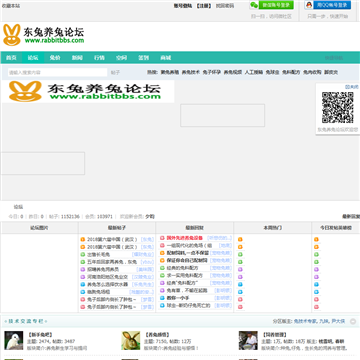Screen dimensions: 360x360
Task: Open the 签到 nav item
Action: click(143, 58)
